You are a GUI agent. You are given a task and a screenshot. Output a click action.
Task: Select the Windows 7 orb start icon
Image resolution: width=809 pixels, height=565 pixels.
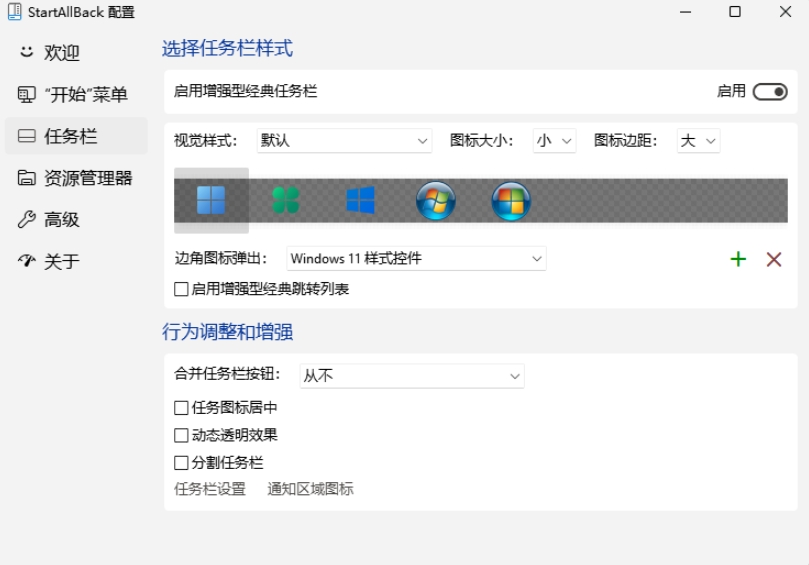pyautogui.click(x=435, y=200)
